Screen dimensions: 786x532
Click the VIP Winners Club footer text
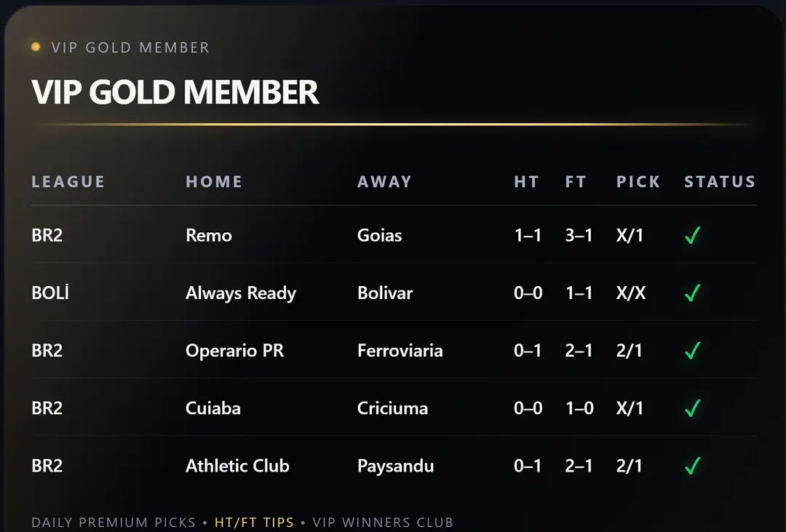pos(383,523)
